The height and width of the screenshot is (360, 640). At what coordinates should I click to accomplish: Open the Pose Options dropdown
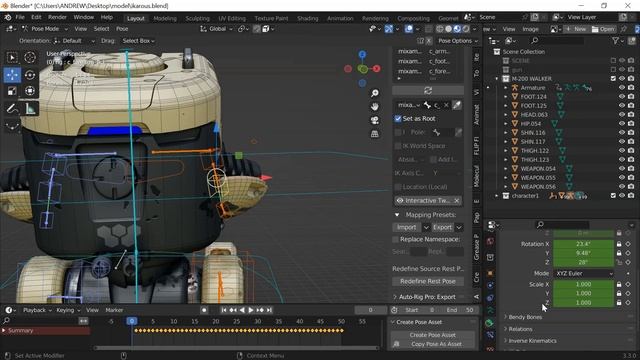click(457, 41)
